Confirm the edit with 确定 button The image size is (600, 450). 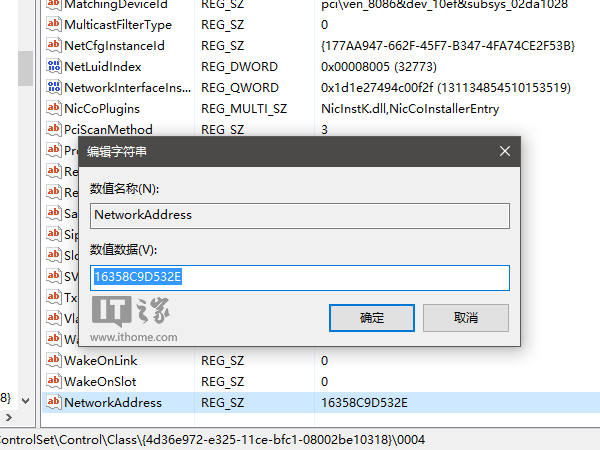pos(372,318)
